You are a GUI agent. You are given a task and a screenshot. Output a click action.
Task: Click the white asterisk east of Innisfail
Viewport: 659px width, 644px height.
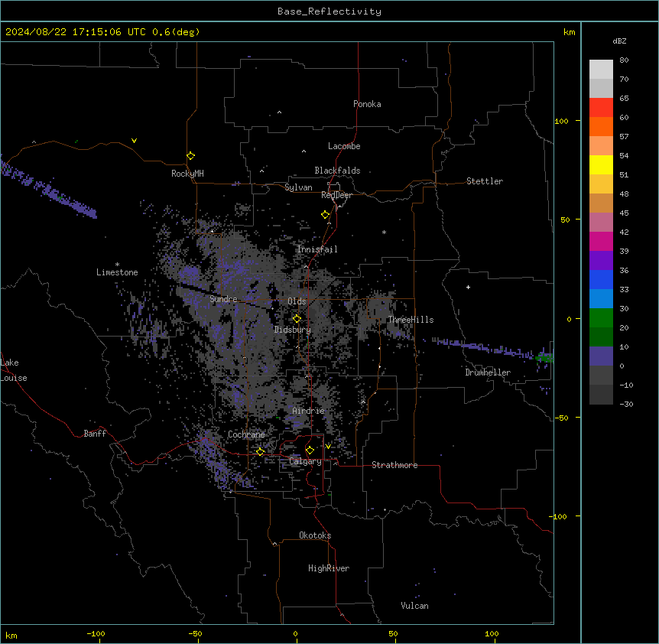click(x=384, y=232)
